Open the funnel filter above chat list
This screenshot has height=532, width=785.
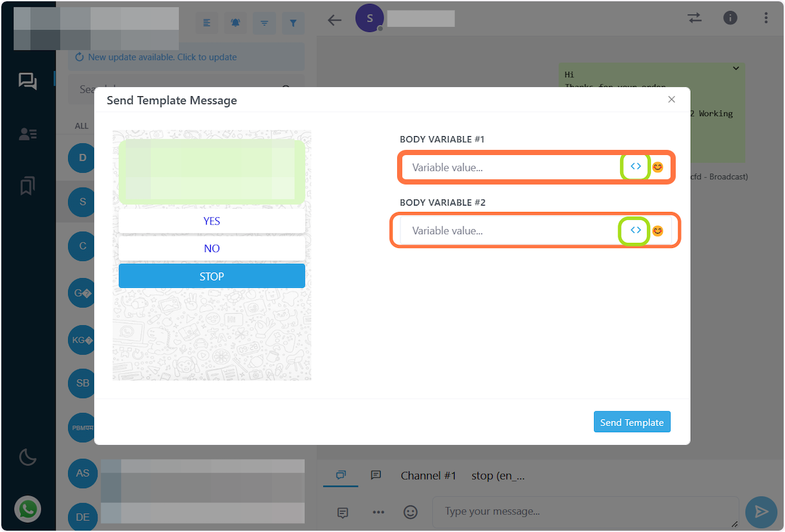pyautogui.click(x=293, y=23)
